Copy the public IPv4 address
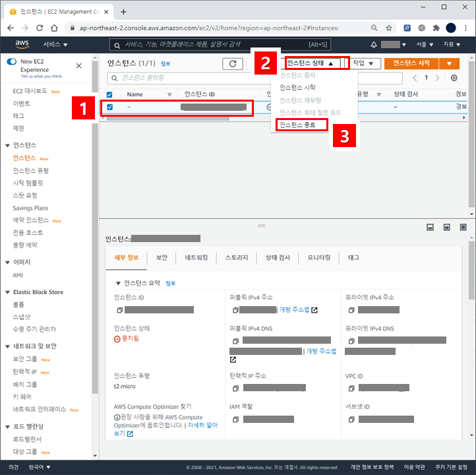The height and width of the screenshot is (475, 476). 235,310
